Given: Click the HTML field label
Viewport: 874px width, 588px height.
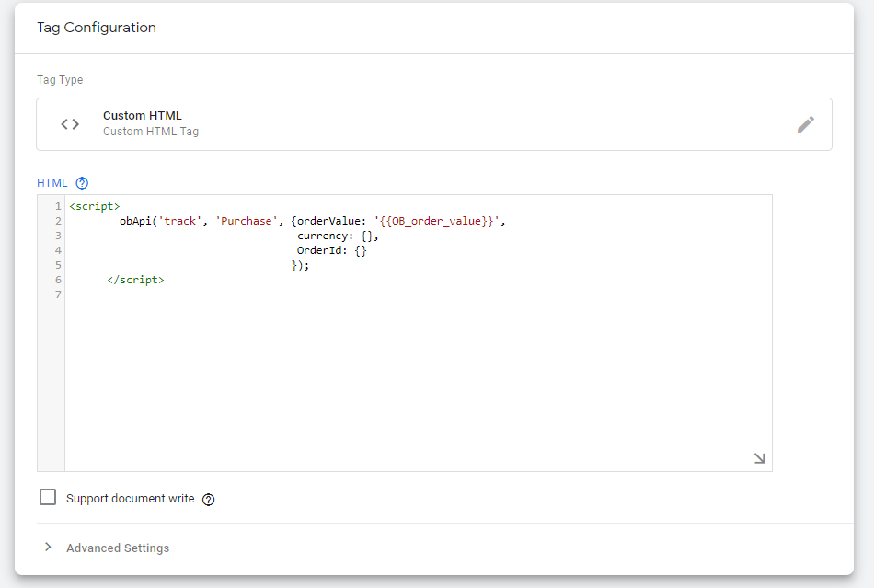Looking at the screenshot, I should [52, 183].
